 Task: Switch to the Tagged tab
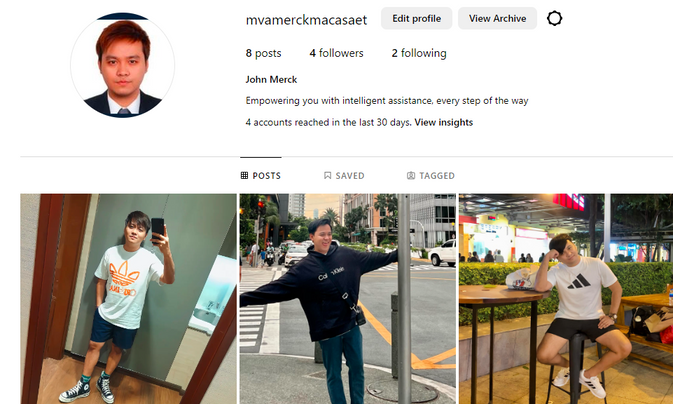point(430,175)
